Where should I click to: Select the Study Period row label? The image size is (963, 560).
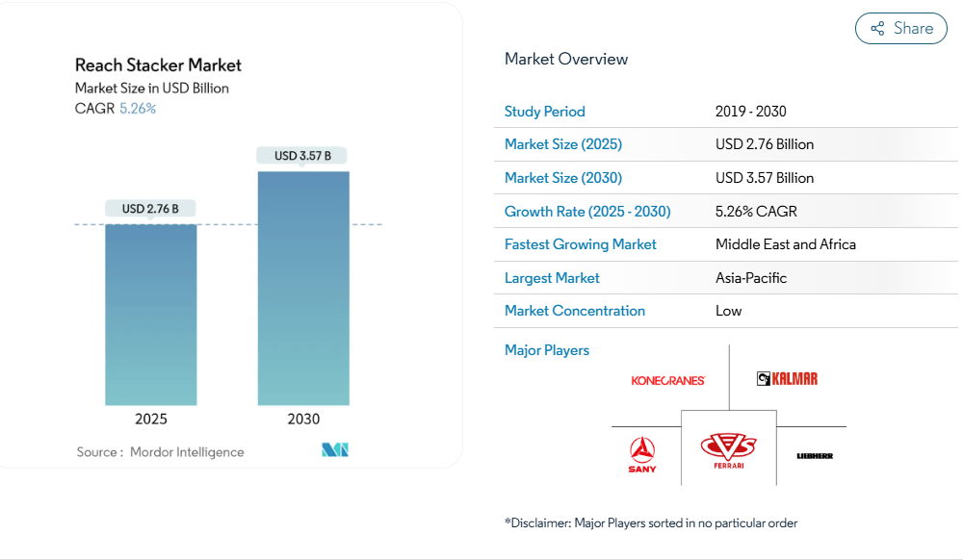click(x=545, y=112)
